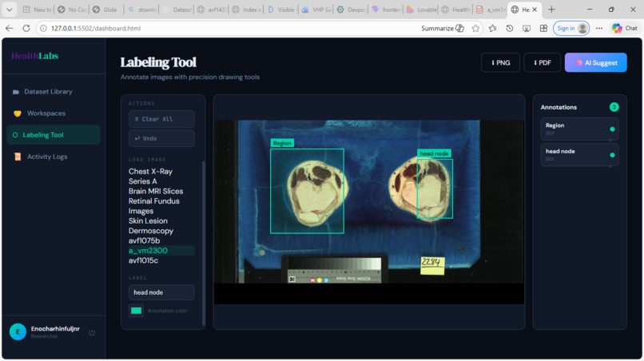Delete the Region annotation with its X
This screenshot has height=361, width=644.
coord(610,141)
